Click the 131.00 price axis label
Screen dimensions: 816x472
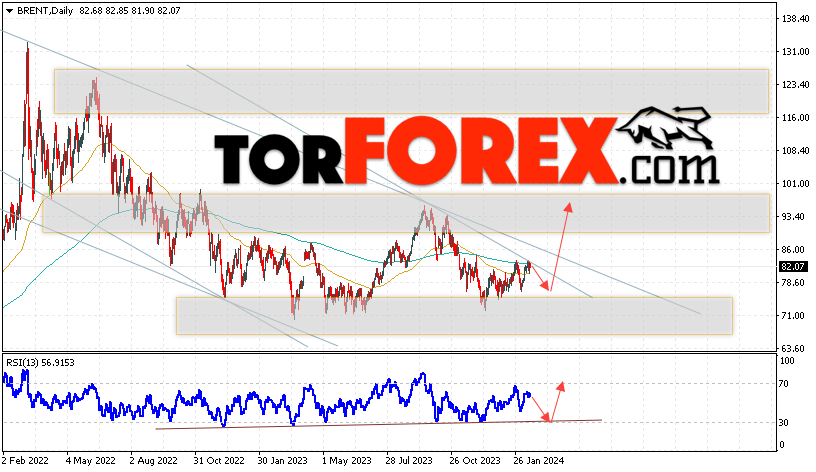pos(795,52)
